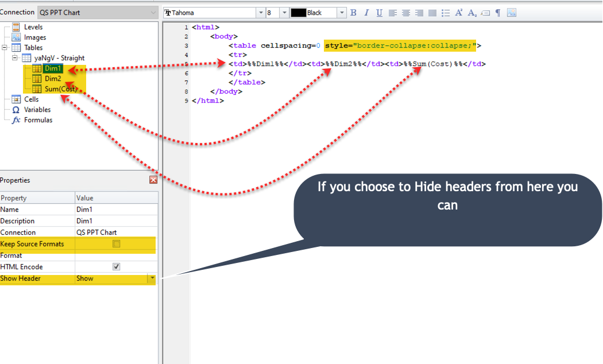This screenshot has height=364, width=603.
Task: Collapse the Tables tree node
Action: [5, 48]
